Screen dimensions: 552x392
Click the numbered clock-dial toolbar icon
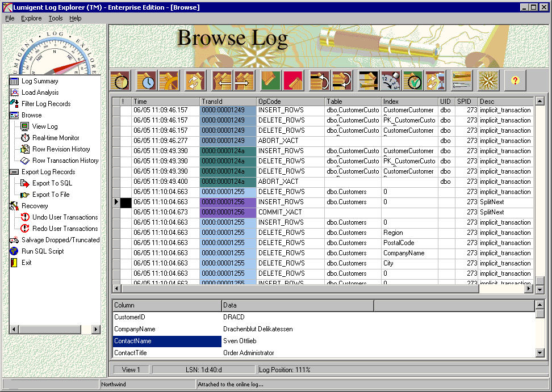(x=390, y=81)
